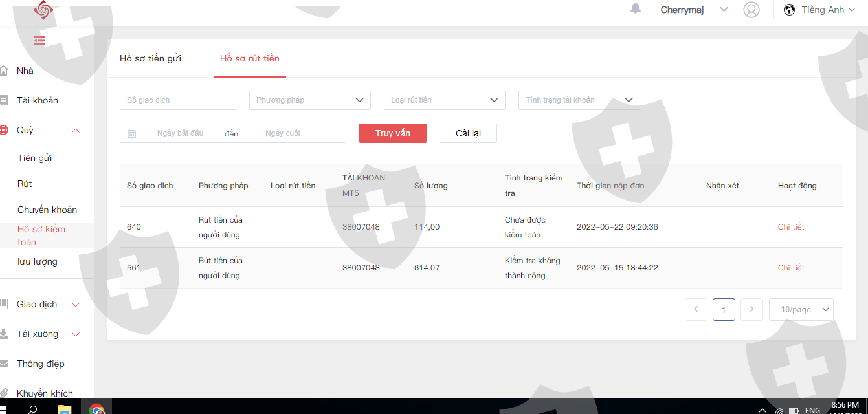This screenshot has width=868, height=414.
Task: Click the globe language icon
Action: pyautogui.click(x=789, y=10)
